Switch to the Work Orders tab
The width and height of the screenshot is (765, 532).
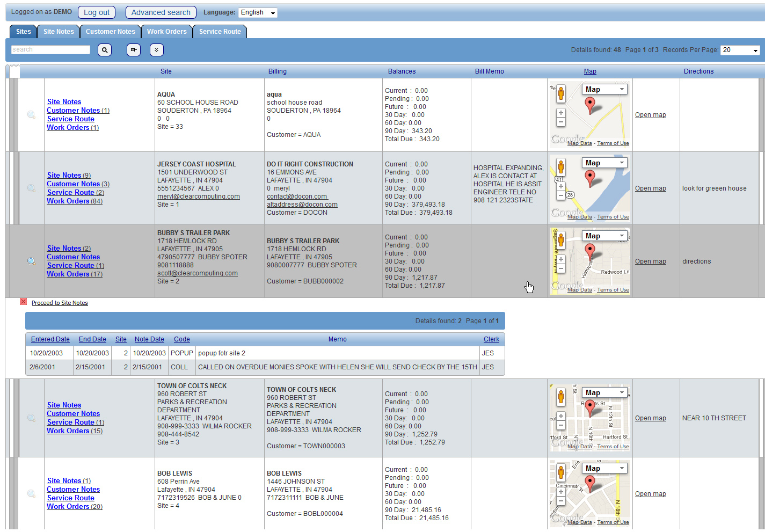point(167,32)
